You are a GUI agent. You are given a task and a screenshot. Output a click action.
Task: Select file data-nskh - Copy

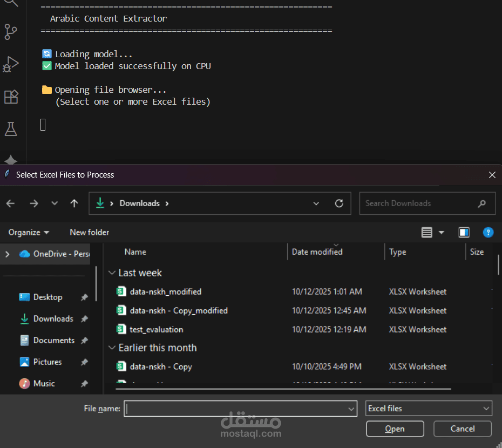coord(161,366)
